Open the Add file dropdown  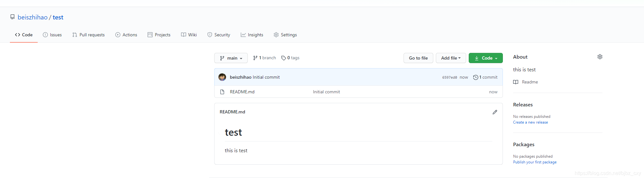point(451,58)
